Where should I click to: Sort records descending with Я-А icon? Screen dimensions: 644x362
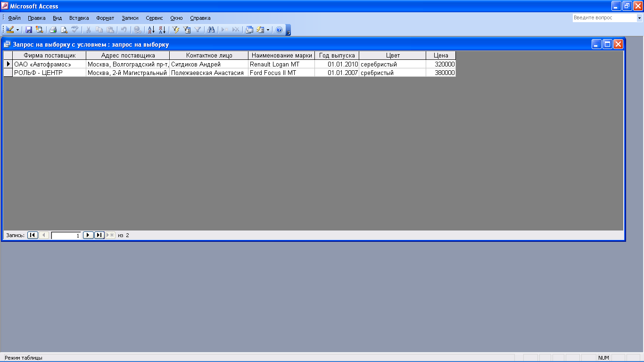tap(162, 30)
